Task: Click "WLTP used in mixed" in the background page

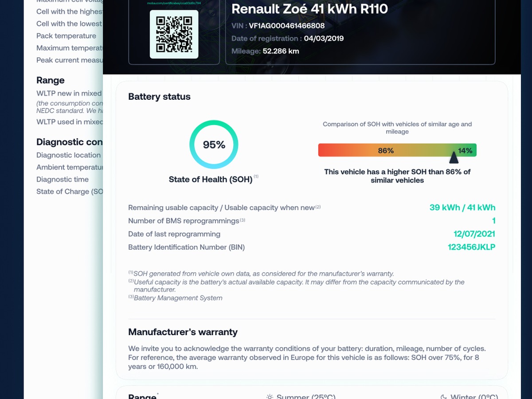Action: 70,122
